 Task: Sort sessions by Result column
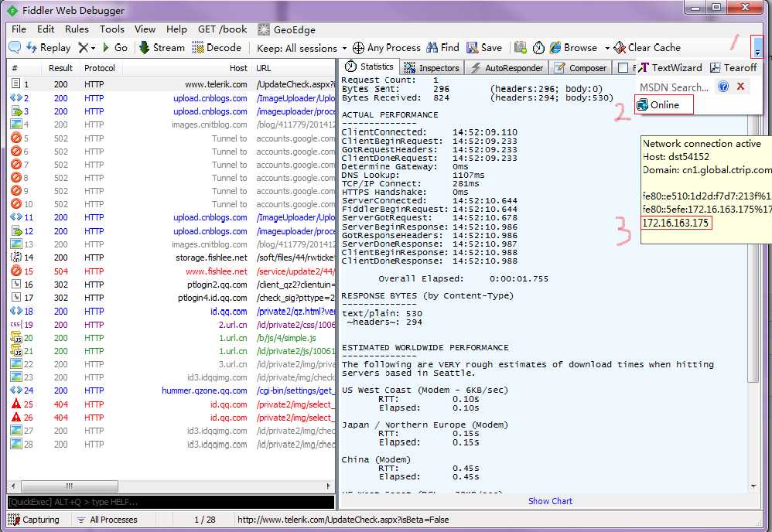[x=60, y=68]
